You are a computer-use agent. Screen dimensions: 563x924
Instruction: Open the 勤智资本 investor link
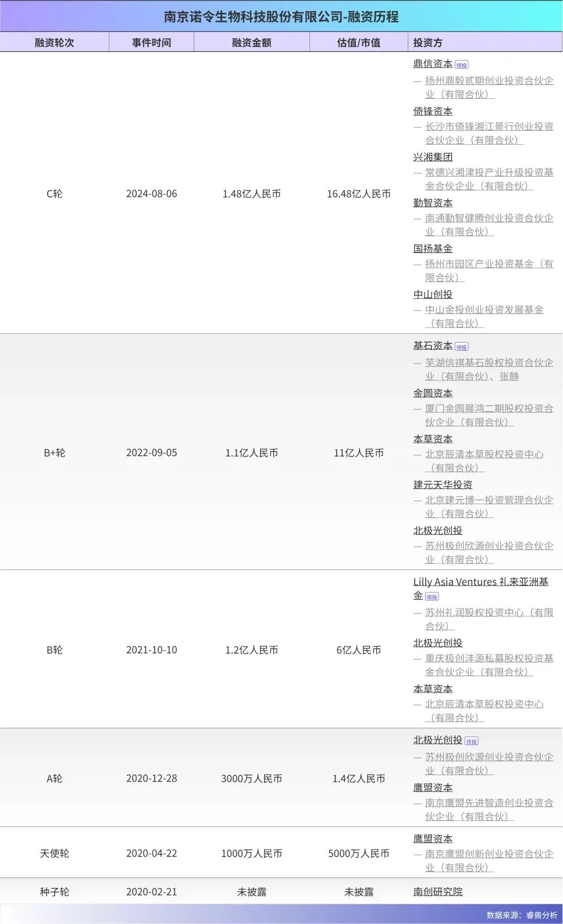click(x=433, y=203)
